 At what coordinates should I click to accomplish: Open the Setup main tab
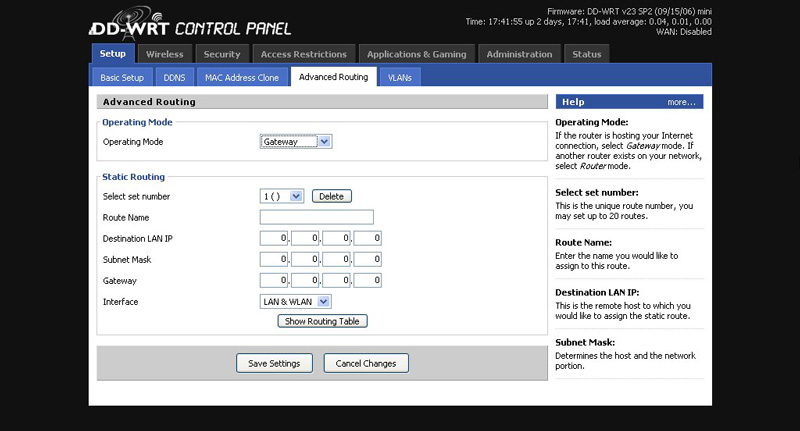tap(113, 54)
